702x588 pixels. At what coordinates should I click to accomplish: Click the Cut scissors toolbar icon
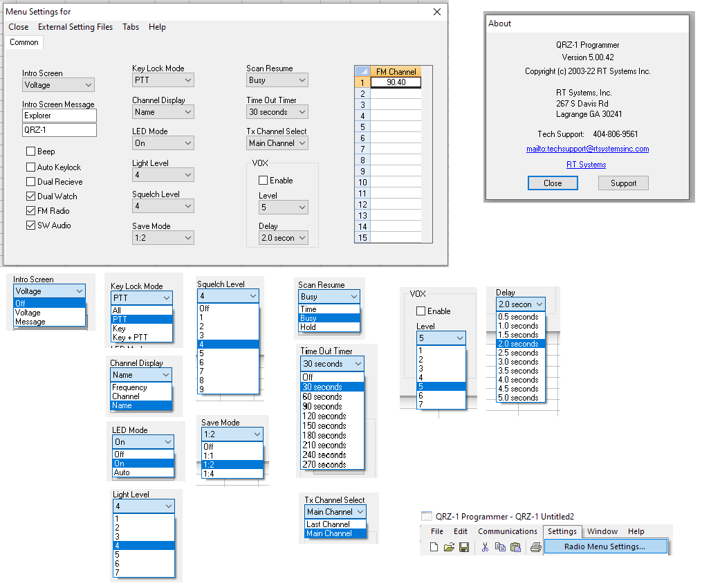[485, 546]
